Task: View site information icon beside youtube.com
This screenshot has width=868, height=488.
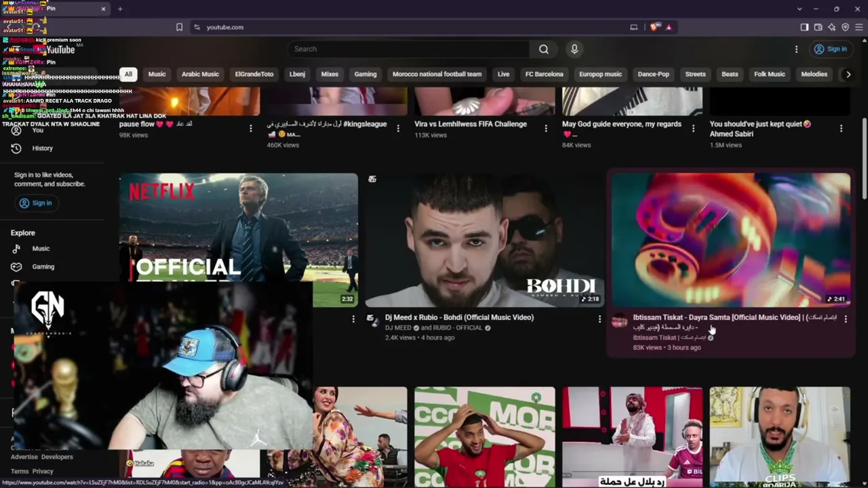Action: pyautogui.click(x=197, y=27)
